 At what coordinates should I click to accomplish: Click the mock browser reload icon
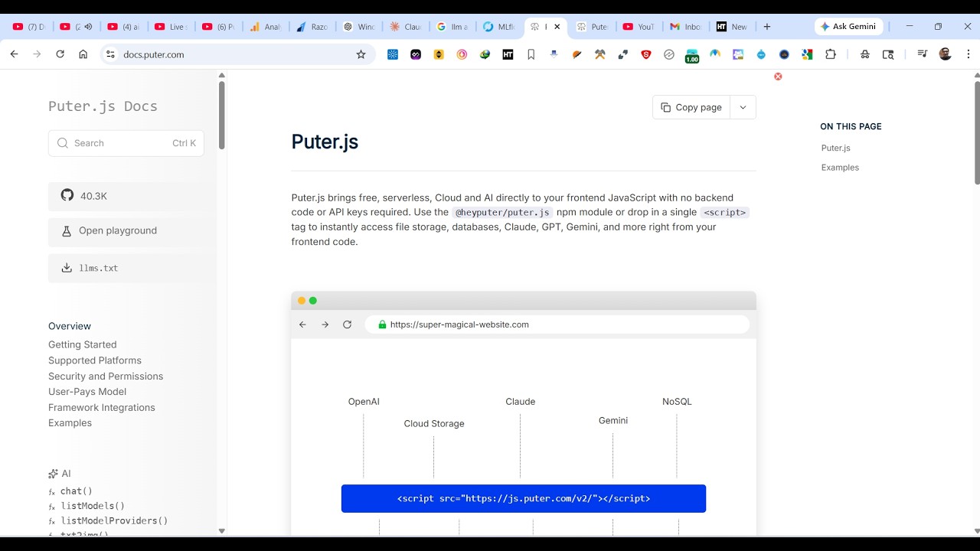(x=347, y=324)
